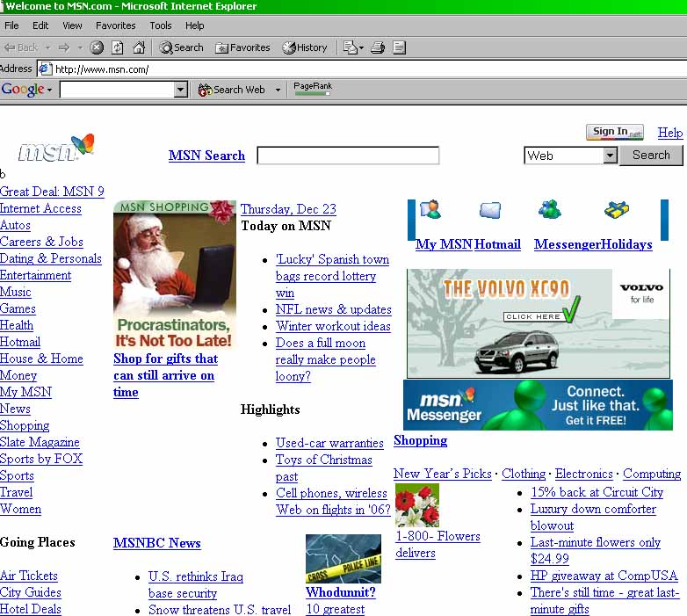The image size is (687, 616).
Task: Open the Search Web options arrow
Action: tap(278, 90)
